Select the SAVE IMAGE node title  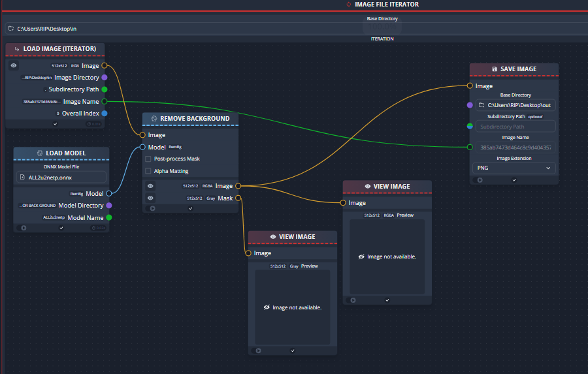[x=519, y=69]
